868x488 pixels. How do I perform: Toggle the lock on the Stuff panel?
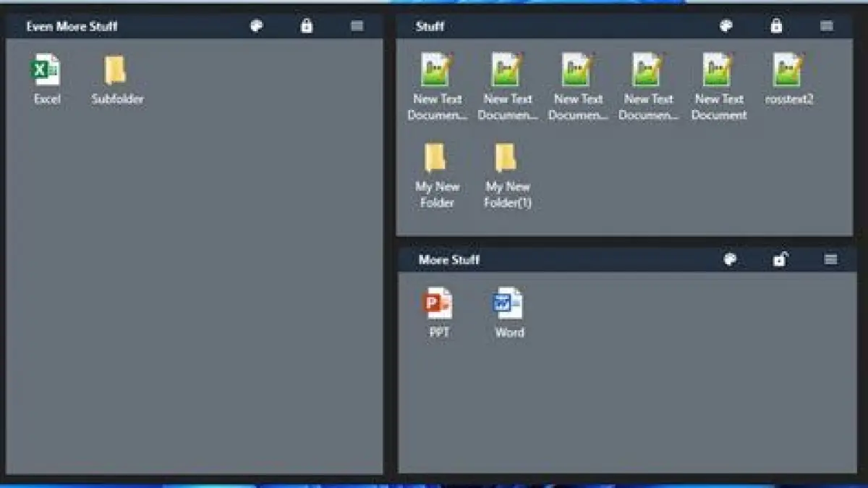[776, 26]
